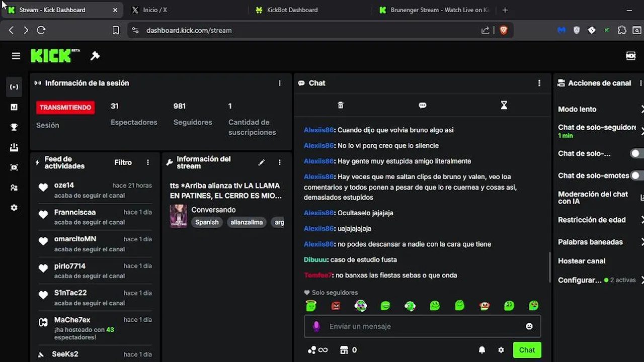
Task: Click the Brave shields icon in address bar
Action: pyautogui.click(x=504, y=30)
